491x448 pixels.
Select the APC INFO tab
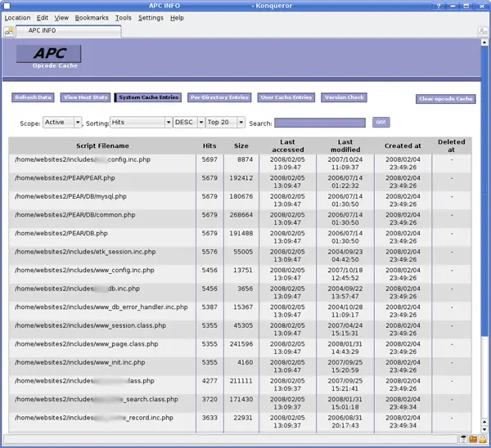(68, 31)
